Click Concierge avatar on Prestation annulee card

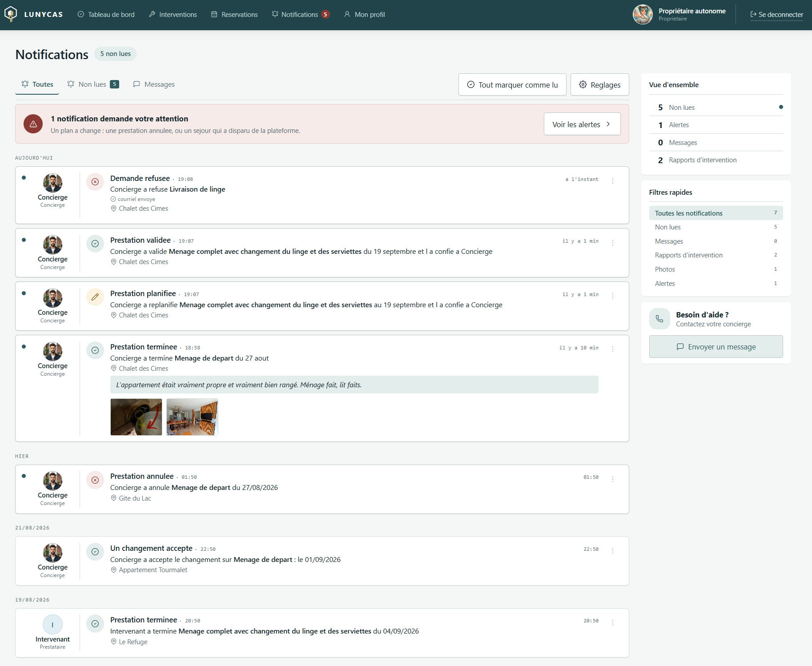tap(52, 481)
